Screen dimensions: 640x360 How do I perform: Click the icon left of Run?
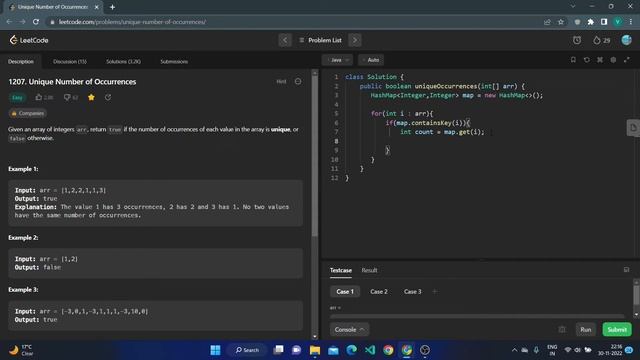(x=562, y=329)
